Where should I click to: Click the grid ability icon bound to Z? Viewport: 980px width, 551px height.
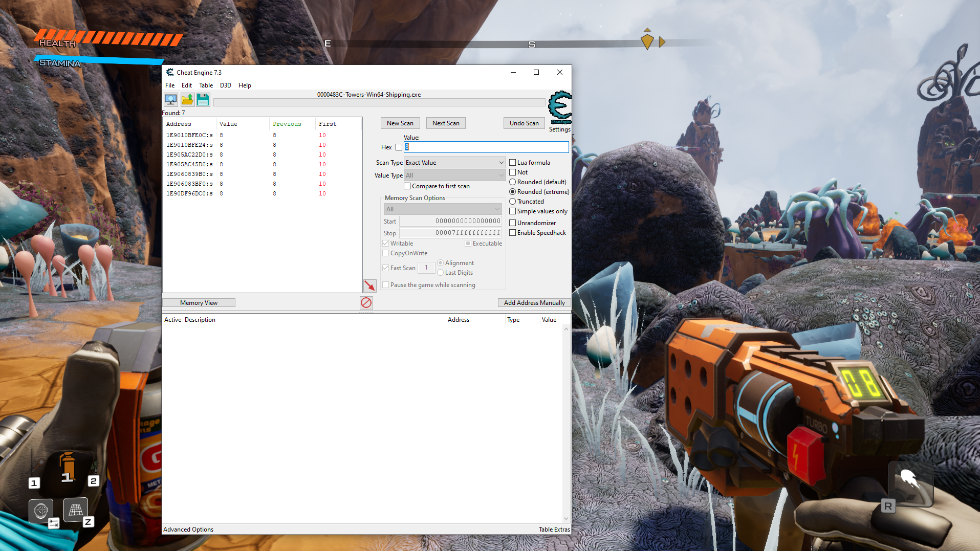coord(76,510)
